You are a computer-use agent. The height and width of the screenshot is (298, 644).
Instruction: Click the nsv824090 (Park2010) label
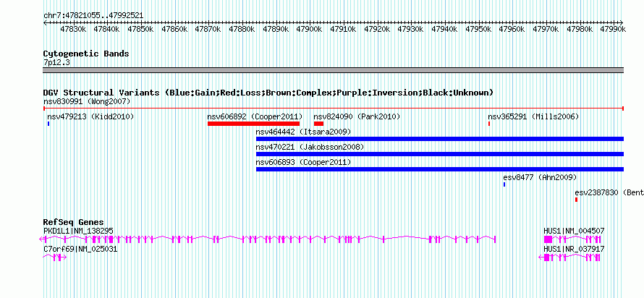[x=357, y=116]
